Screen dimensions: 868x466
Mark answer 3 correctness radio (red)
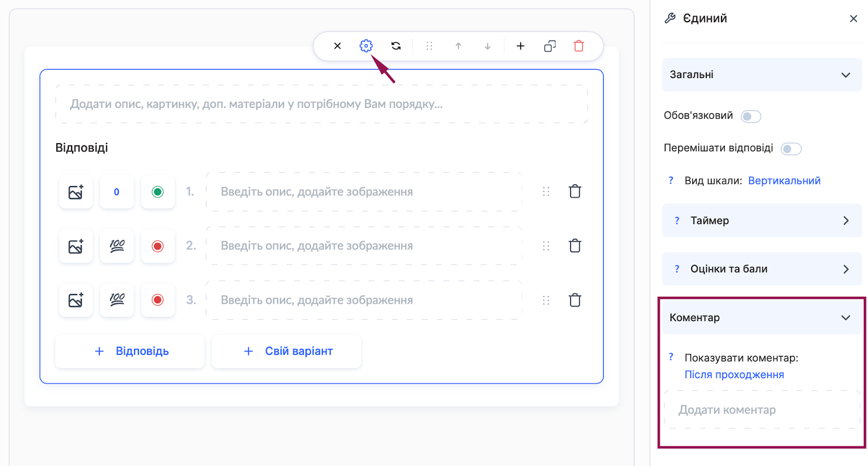coord(158,300)
